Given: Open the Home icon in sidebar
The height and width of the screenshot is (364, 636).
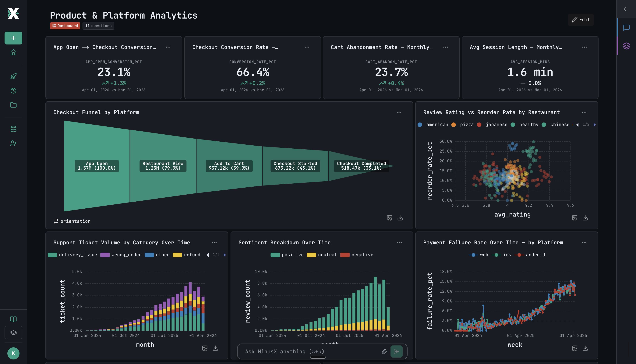Looking at the screenshot, I should [x=13, y=52].
